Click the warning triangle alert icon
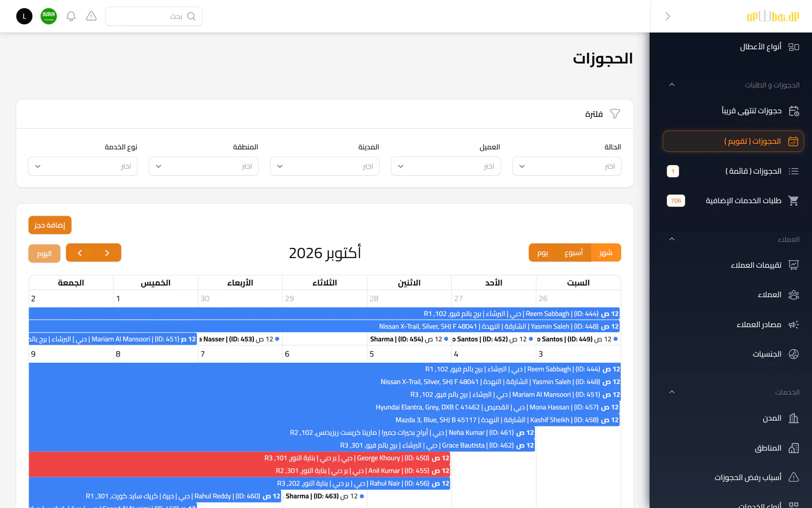 pyautogui.click(x=91, y=16)
